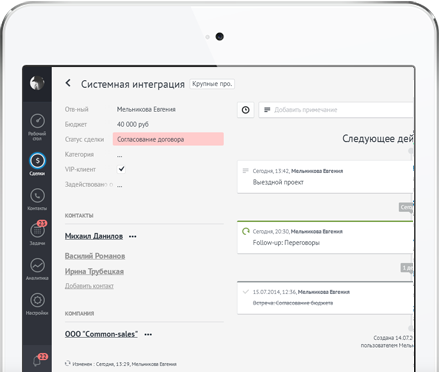This screenshot has height=372, width=439.
Task: Click the note icon in Добавить примечание field
Action: click(x=267, y=110)
